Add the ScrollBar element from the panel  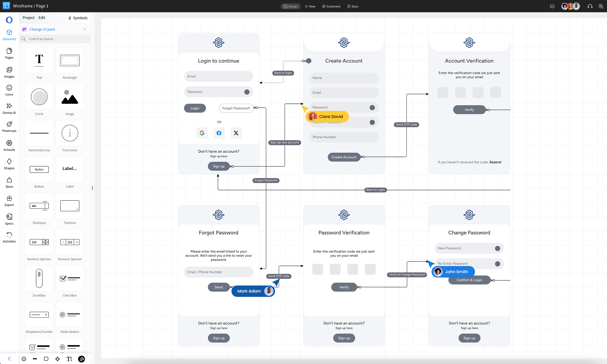click(39, 279)
